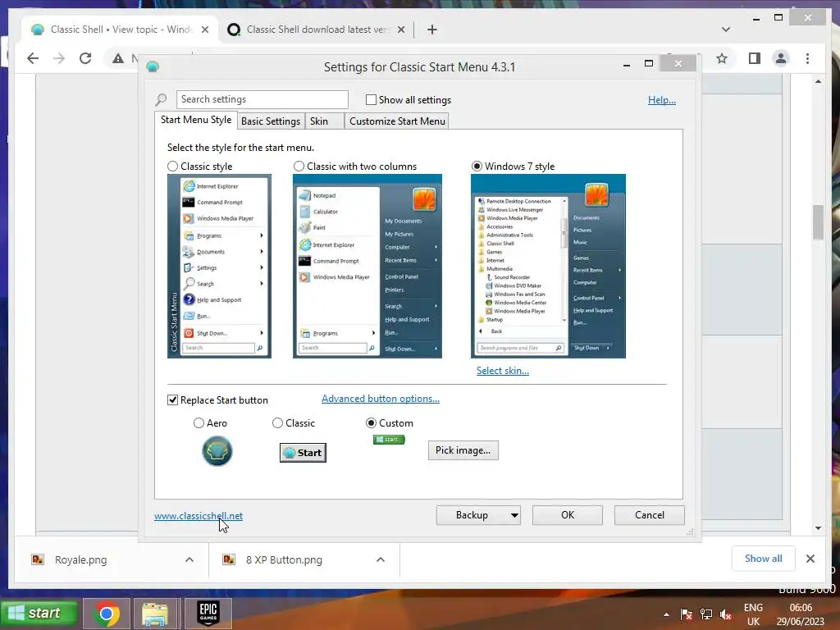840x630 pixels.
Task: Choose the Aero start button radio
Action: coord(199,423)
